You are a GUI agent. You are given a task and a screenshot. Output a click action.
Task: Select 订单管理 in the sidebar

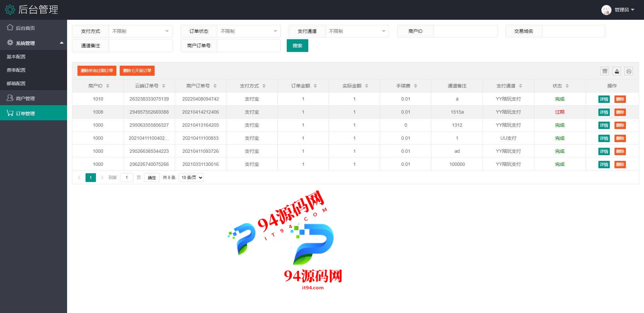pos(34,113)
